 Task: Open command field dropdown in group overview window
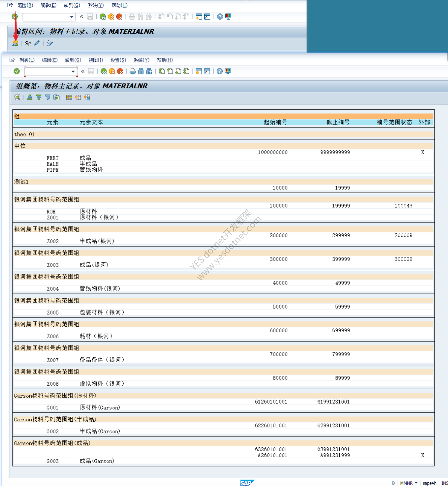73,71
